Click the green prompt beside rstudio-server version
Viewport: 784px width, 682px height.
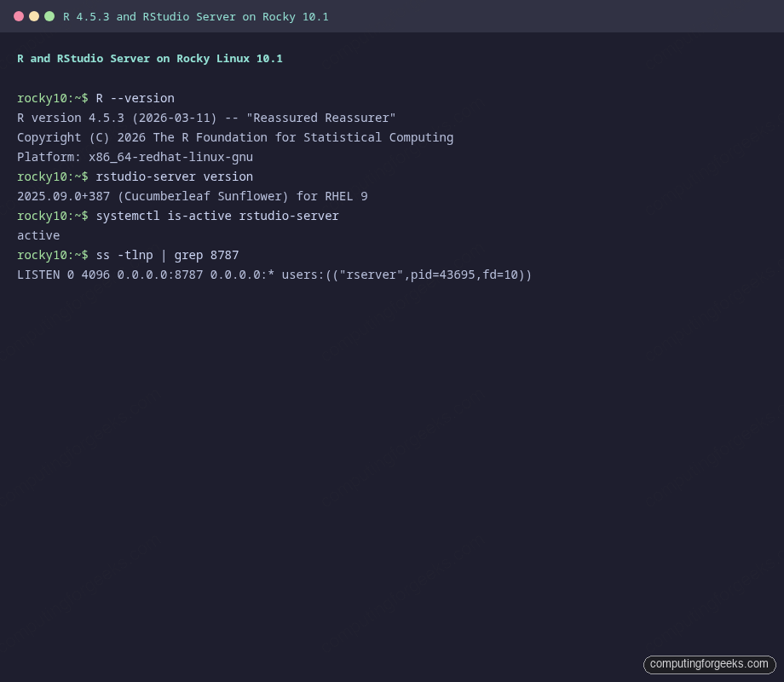[51, 176]
